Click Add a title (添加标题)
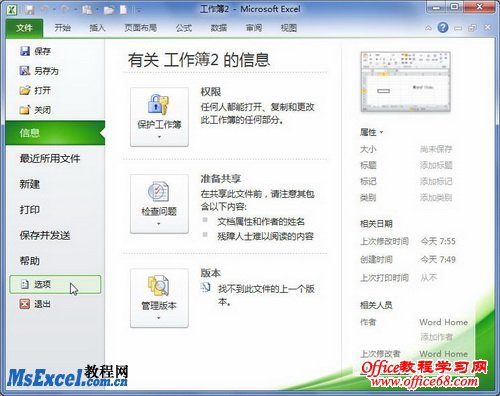Viewport: 500px width, 396px height. pos(436,165)
